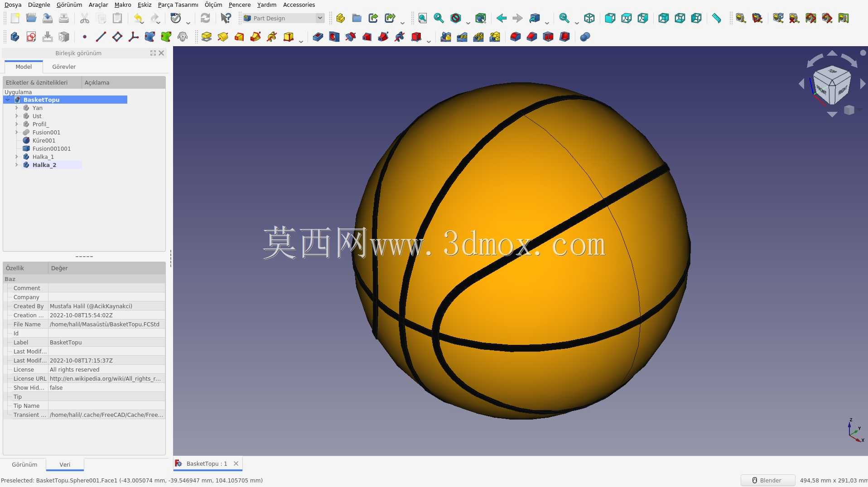Select the Pad tool
Image resolution: width=868 pixels, height=487 pixels.
click(207, 37)
